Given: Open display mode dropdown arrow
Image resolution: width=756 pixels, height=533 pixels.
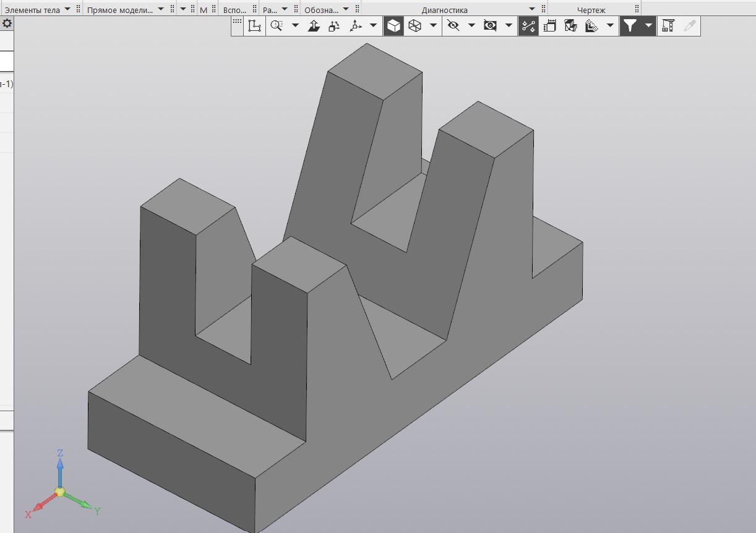Looking at the screenshot, I should point(433,26).
